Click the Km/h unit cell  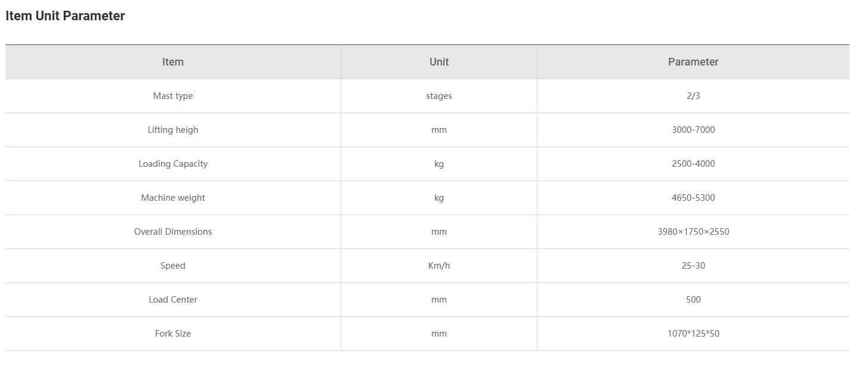pos(439,266)
